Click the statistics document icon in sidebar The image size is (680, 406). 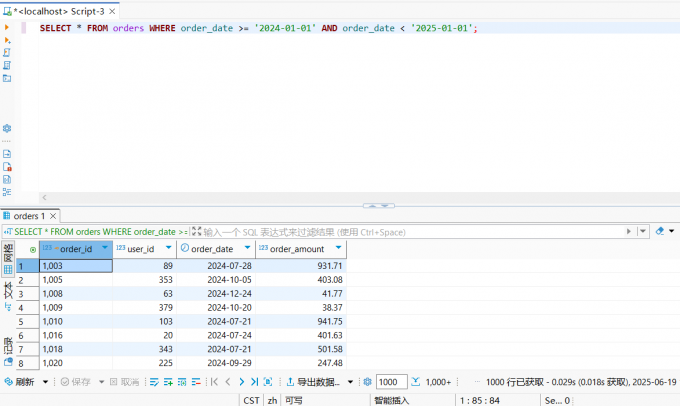[x=7, y=179]
